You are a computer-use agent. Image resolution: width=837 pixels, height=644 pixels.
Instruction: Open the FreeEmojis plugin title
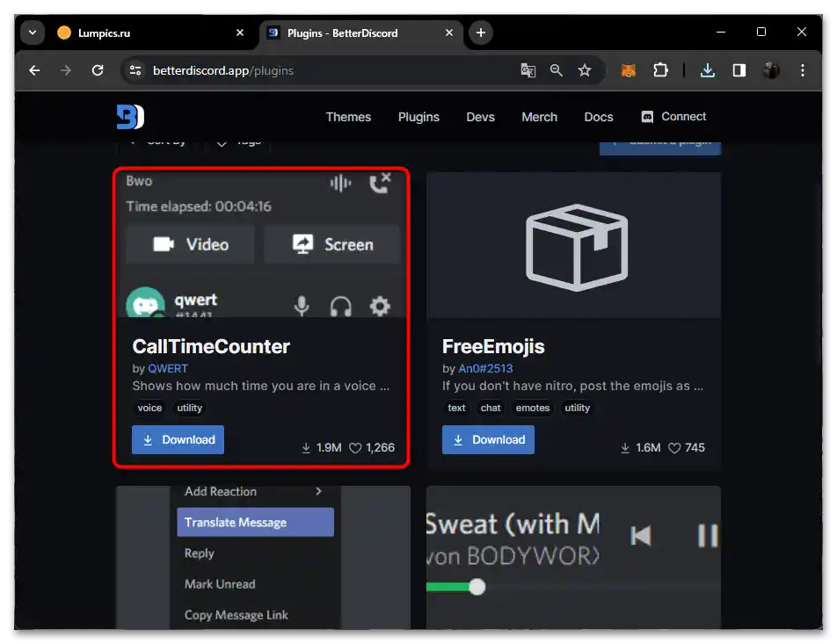pyautogui.click(x=493, y=346)
